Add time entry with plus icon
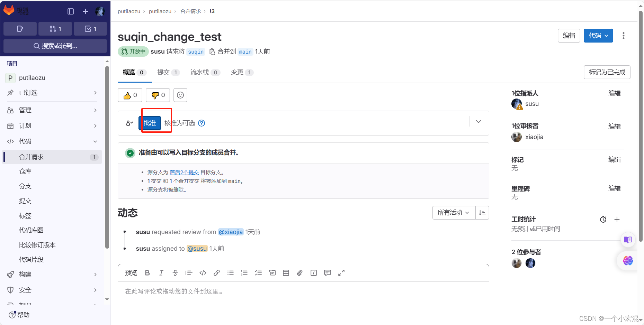Screen dimensions: 644x325 pyautogui.click(x=617, y=219)
